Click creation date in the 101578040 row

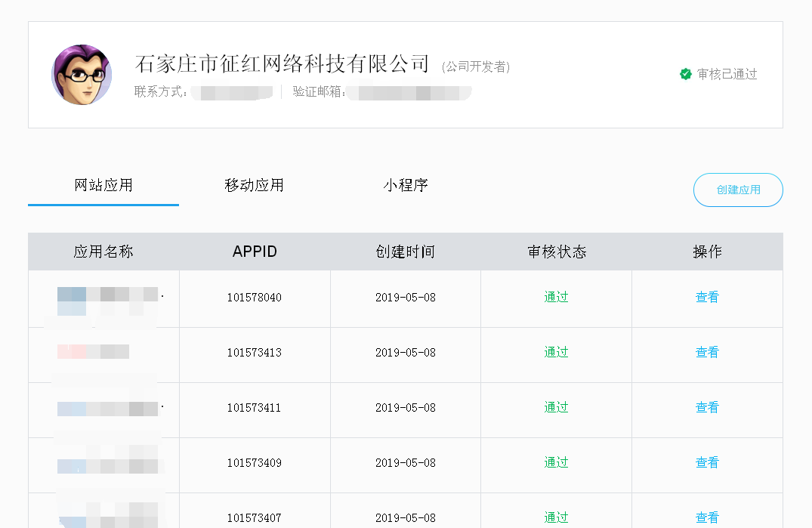[x=406, y=298]
